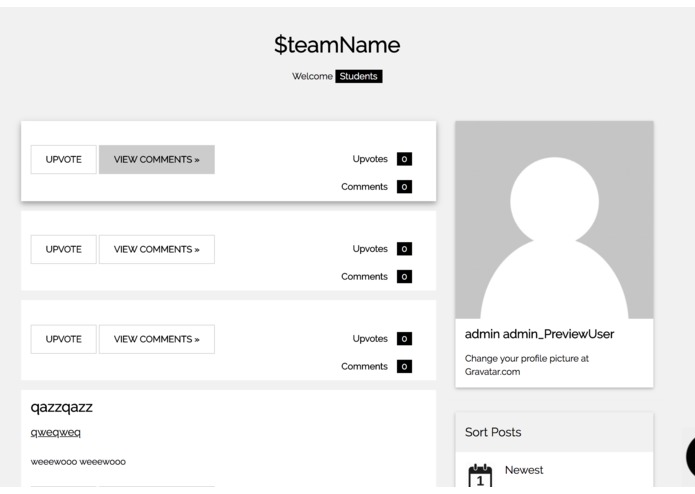The image size is (695, 494).
Task: Click the third card's Comments count badge
Action: coord(404,367)
